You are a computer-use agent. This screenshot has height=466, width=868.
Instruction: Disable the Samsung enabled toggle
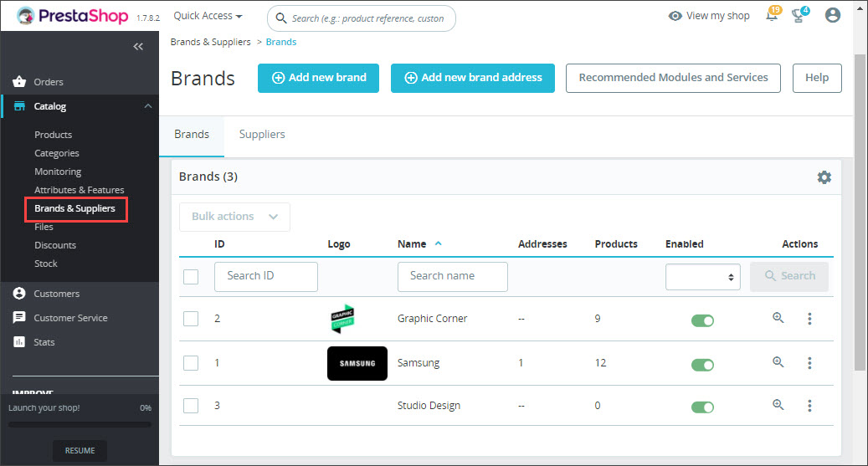coord(702,365)
